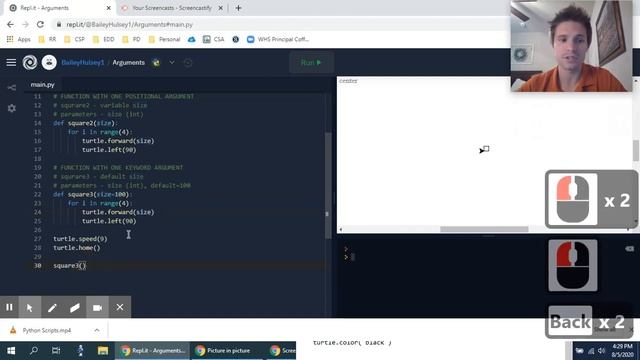This screenshot has height=360, width=640.
Task: Switch to Your Screencasts - Screencastify tab
Action: [x=171, y=8]
